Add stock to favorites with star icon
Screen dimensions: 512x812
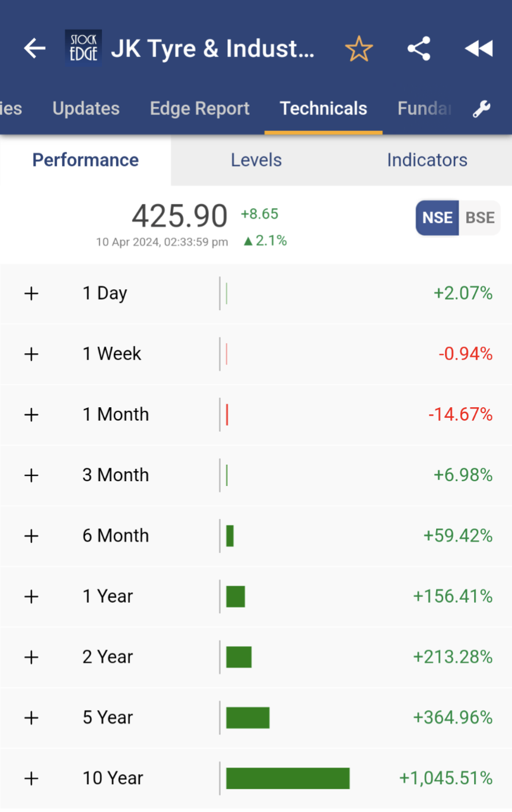358,49
